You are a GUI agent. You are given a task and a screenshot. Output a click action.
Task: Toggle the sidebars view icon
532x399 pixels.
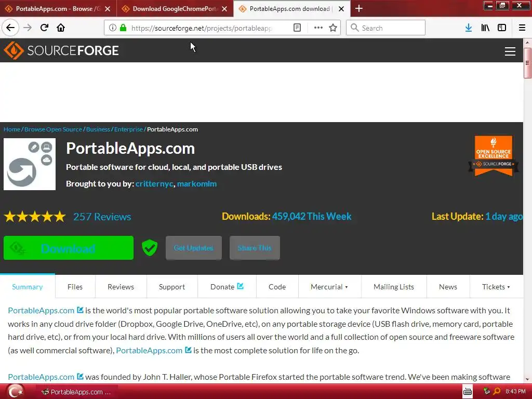[x=502, y=28]
